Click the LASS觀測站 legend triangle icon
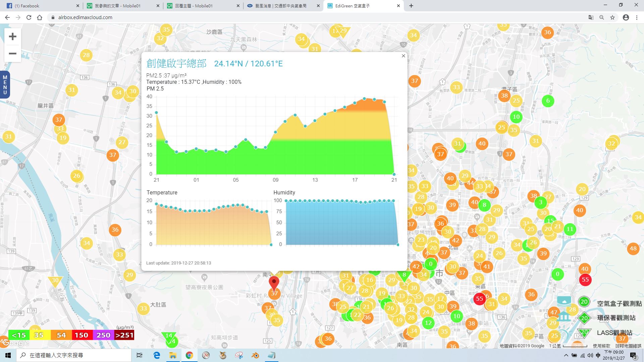Image resolution: width=644 pixels, height=362 pixels. (584, 333)
